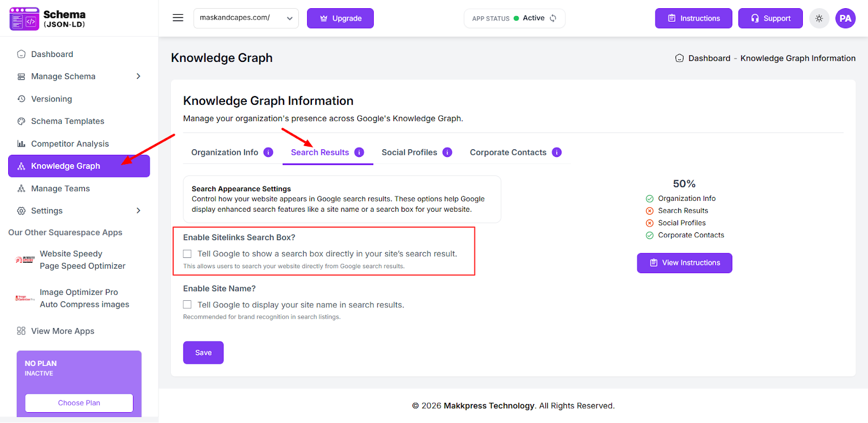868x423 pixels.
Task: Toggle light/dark theme sun icon
Action: (819, 18)
